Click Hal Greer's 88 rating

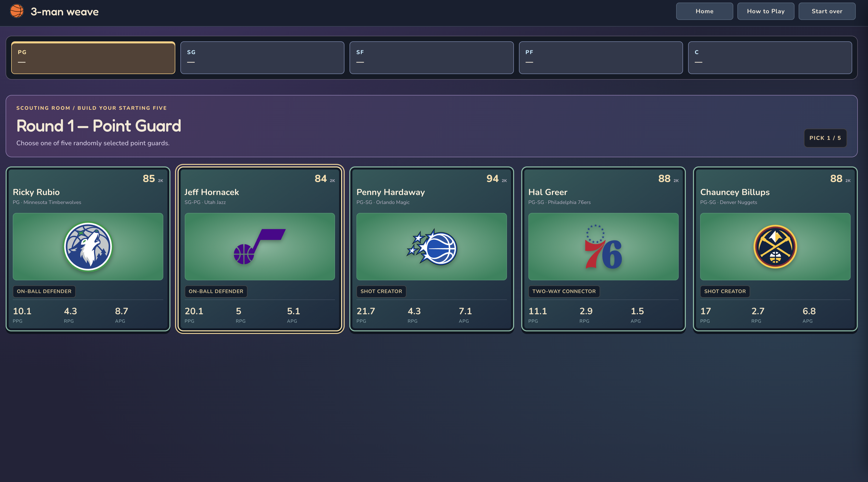[x=664, y=178]
